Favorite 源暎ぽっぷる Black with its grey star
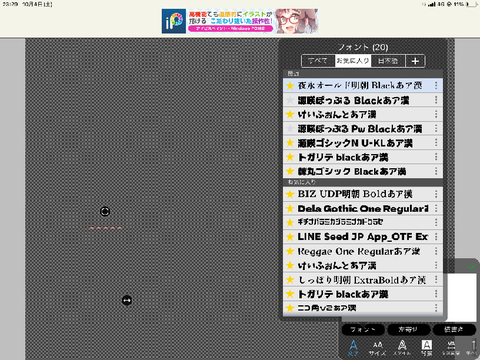The image size is (480, 360). point(290,100)
